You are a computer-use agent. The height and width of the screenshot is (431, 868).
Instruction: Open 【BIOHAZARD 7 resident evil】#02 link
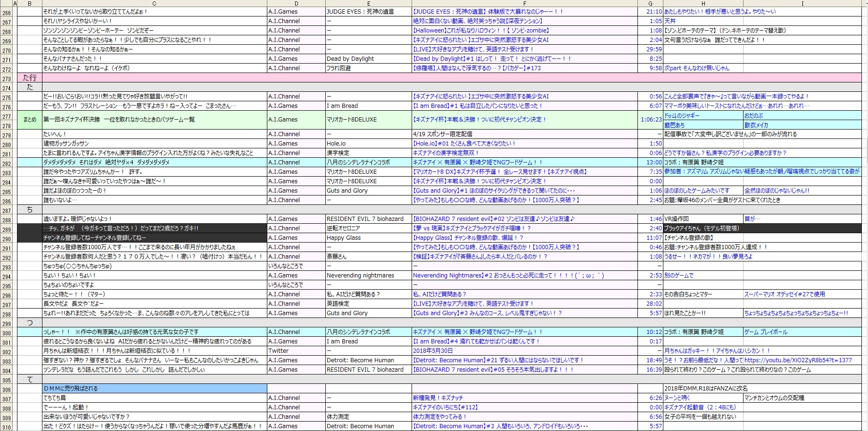click(x=494, y=219)
